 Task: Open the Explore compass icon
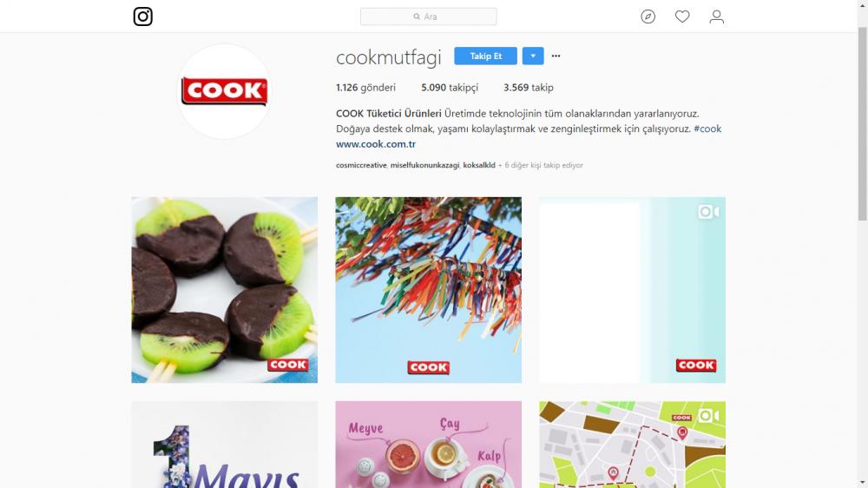tap(648, 16)
